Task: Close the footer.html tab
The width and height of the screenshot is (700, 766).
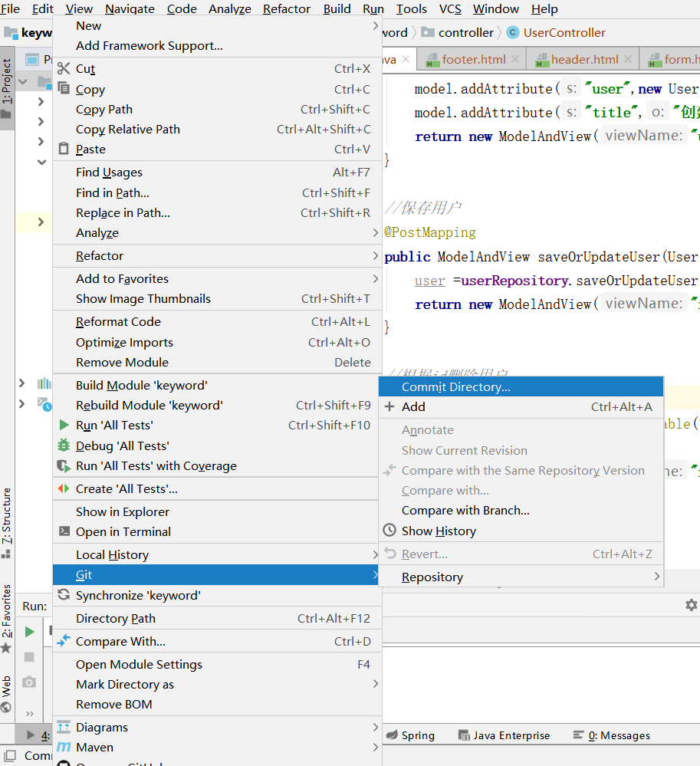Action: 515,59
